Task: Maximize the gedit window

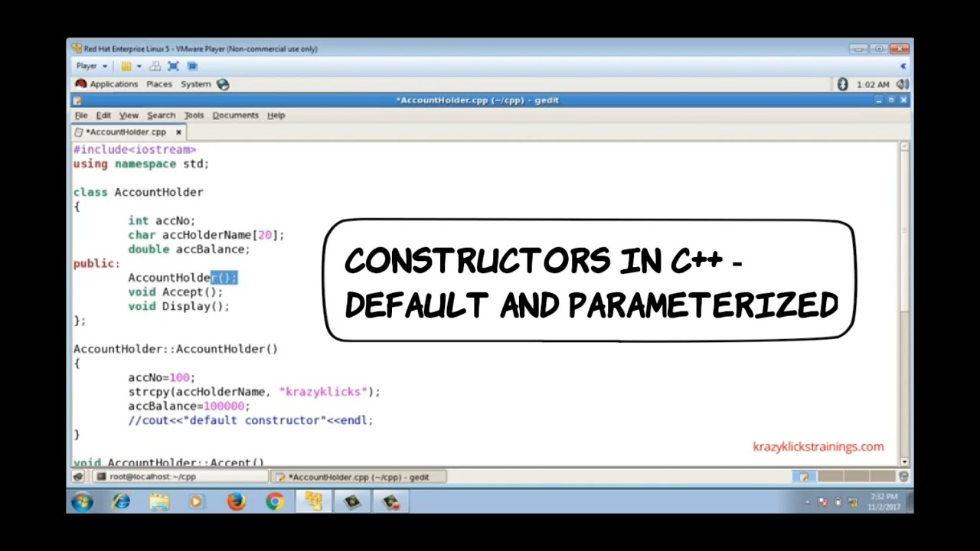Action: pos(891,100)
